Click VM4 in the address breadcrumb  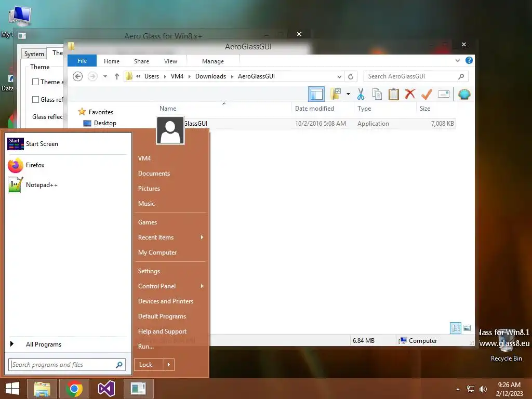(x=177, y=76)
